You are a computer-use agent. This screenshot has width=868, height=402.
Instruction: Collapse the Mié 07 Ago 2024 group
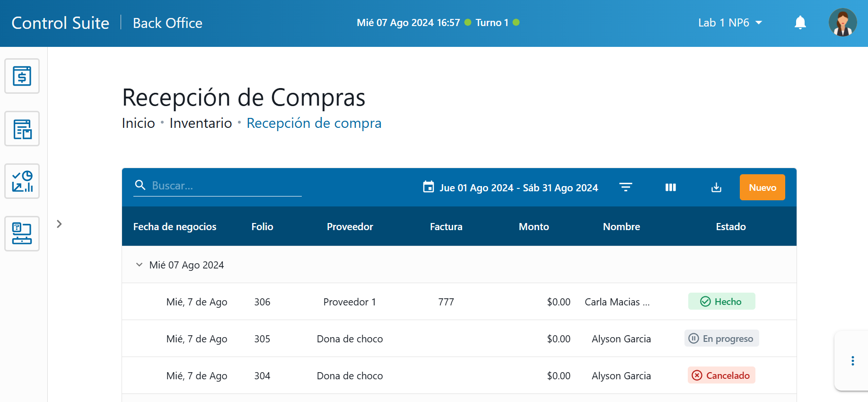[139, 265]
